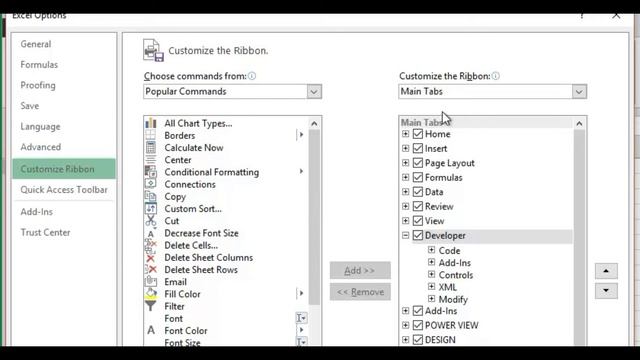Screen dimensions: 640x360
Task: Disable the Data tab checkbox
Action: tap(418, 192)
